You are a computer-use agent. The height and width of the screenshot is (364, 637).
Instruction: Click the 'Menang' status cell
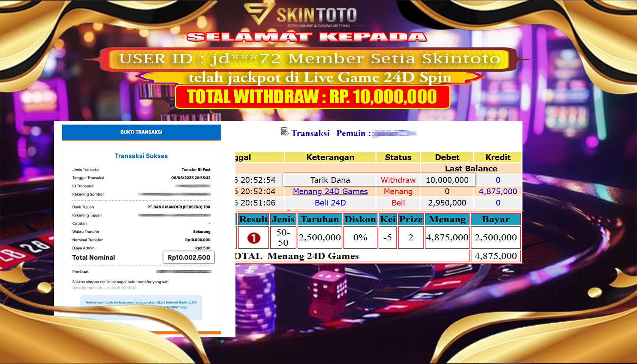click(398, 191)
